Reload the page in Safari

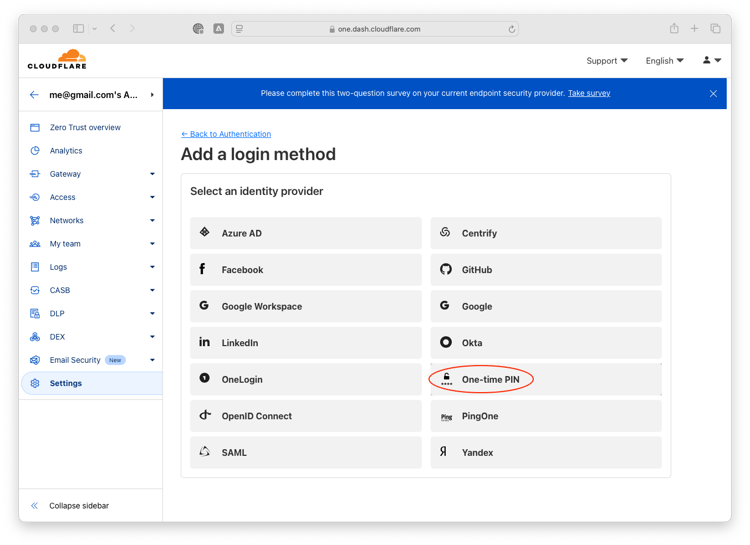(511, 29)
